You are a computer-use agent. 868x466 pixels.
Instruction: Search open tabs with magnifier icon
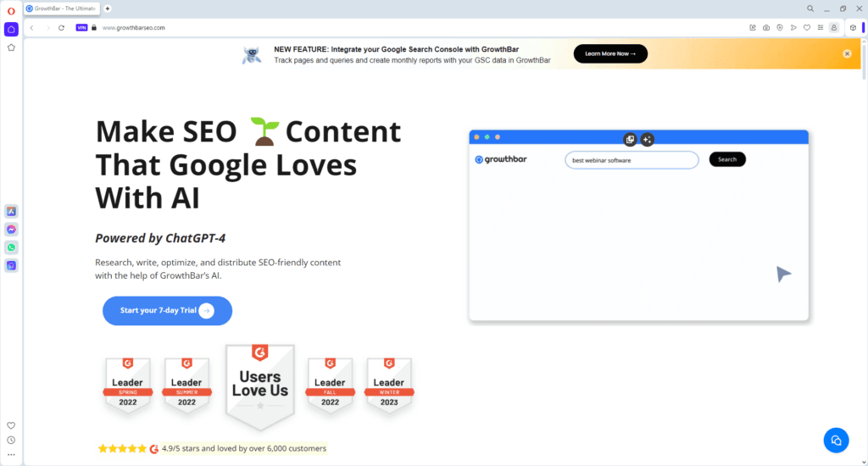point(810,8)
